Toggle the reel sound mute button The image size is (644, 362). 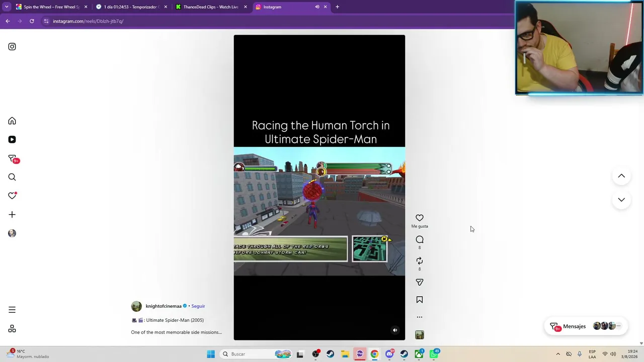(395, 330)
